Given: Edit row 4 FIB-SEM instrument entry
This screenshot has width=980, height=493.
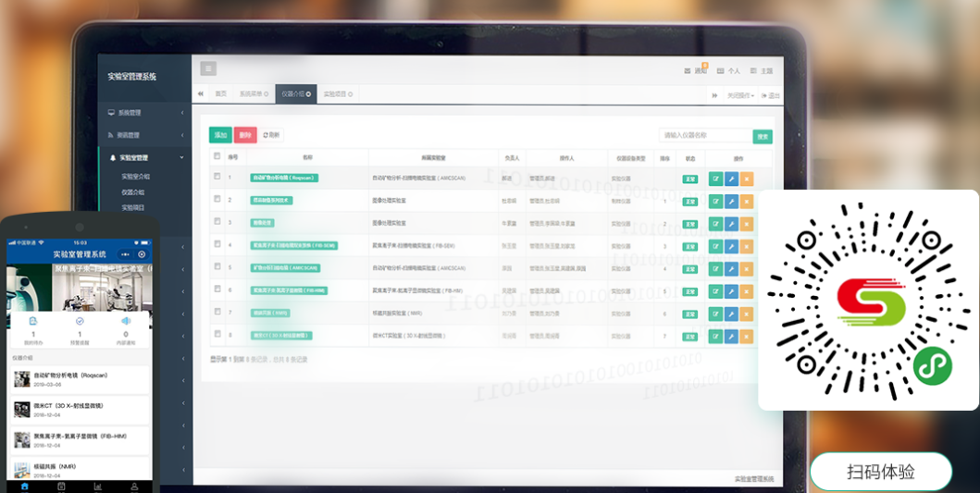Looking at the screenshot, I should (x=715, y=246).
